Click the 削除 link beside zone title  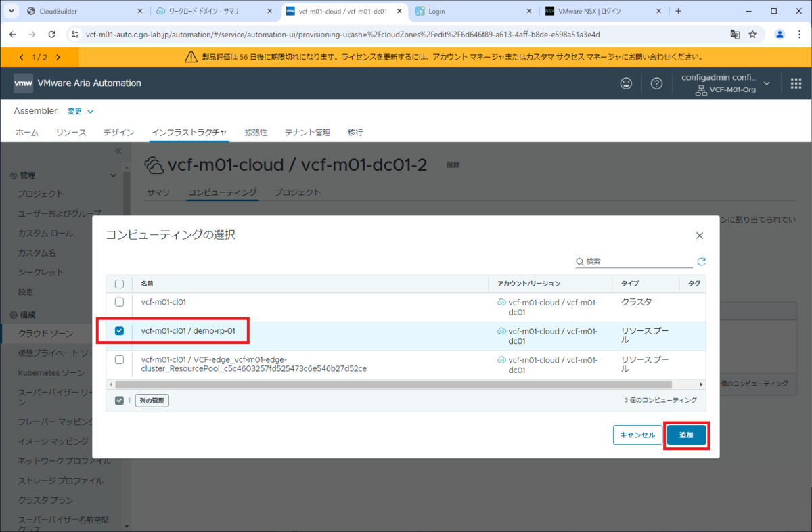(453, 164)
